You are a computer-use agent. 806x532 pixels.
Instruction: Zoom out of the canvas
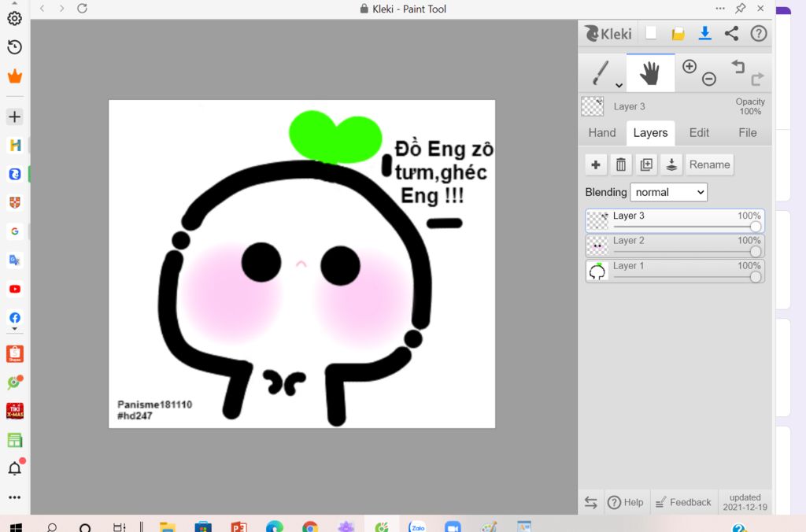pos(709,79)
